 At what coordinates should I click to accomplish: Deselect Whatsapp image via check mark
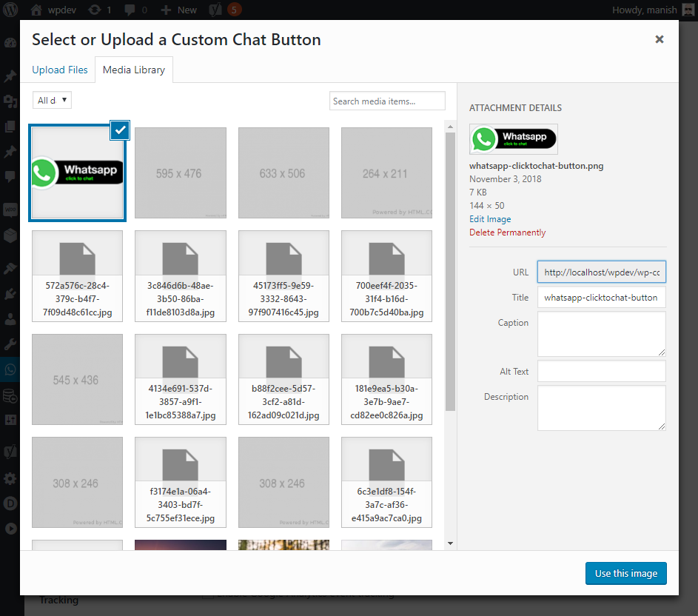coord(120,130)
